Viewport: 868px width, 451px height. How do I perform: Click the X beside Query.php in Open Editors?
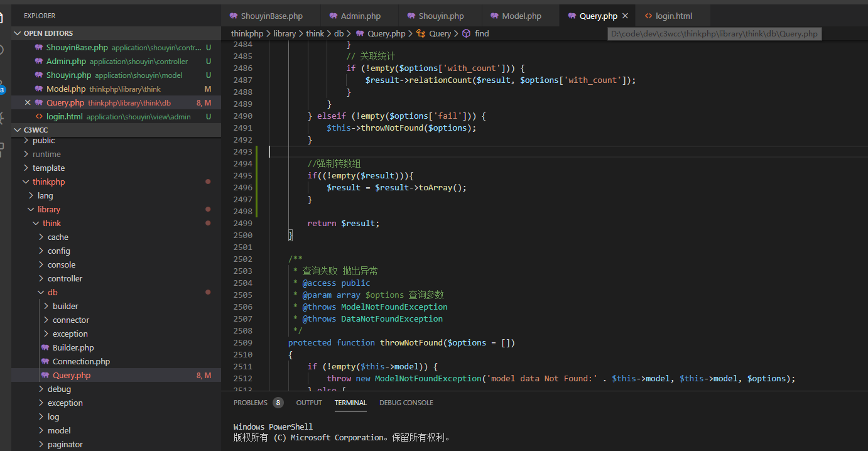(27, 102)
